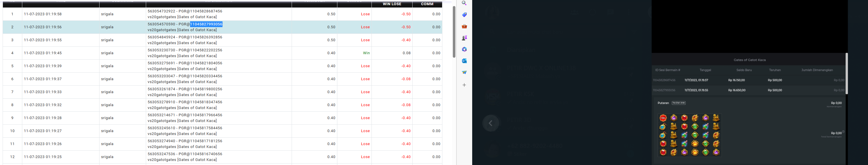
Task: Click the Putaran label
Action: pyautogui.click(x=663, y=103)
